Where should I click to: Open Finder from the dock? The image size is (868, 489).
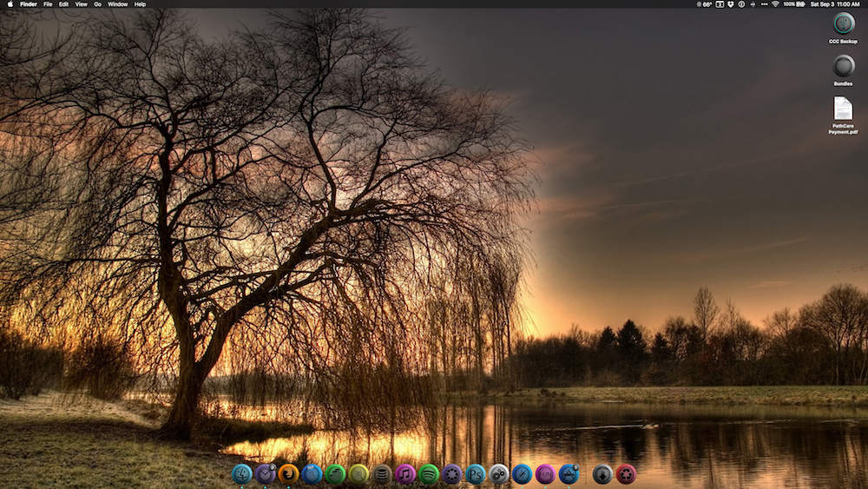pyautogui.click(x=242, y=474)
